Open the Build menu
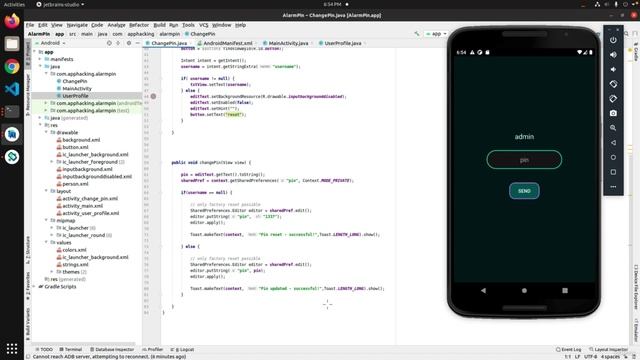Viewport: 640px width, 360px height. [159, 25]
